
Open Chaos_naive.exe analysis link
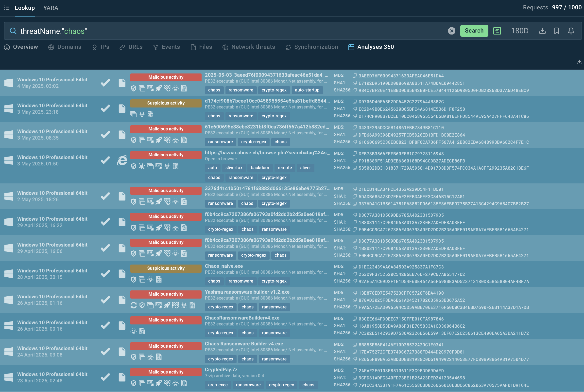(224, 266)
